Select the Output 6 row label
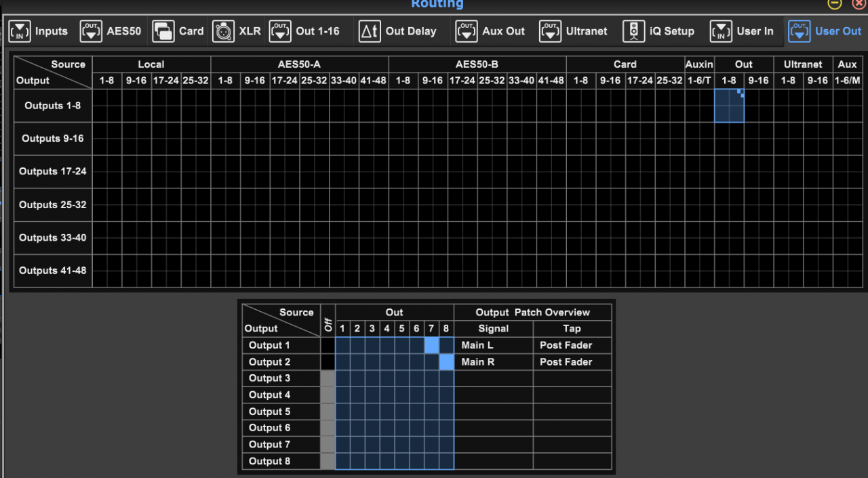This screenshot has height=478, width=868. tap(281, 428)
